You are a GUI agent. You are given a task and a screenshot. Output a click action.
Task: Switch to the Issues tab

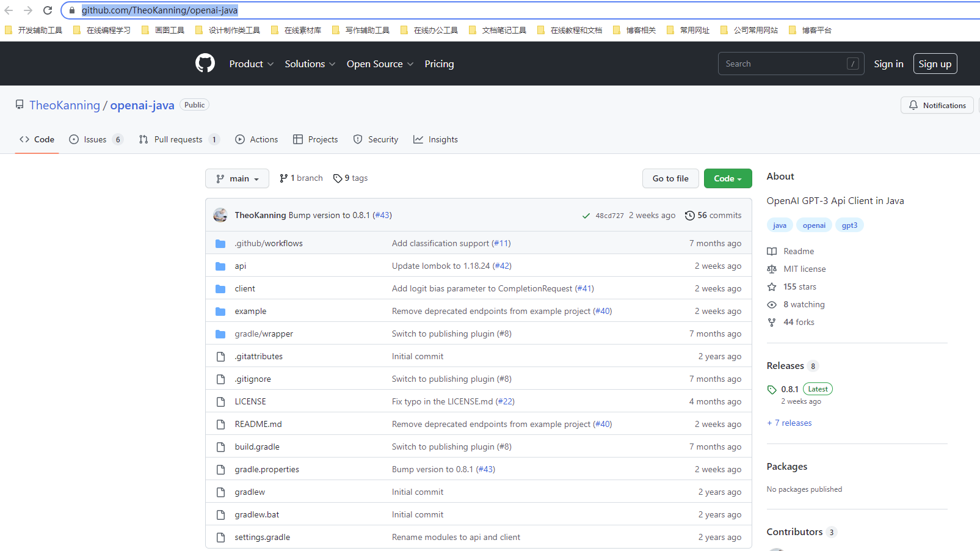tap(96, 139)
